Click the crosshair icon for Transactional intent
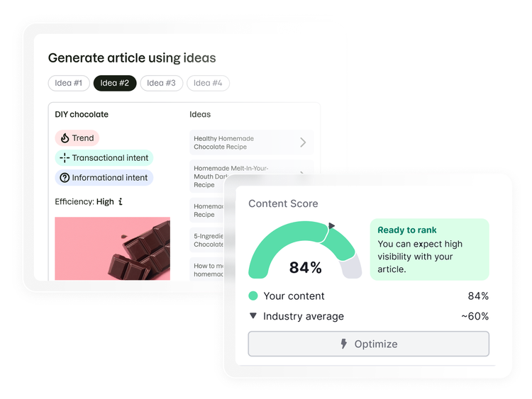 point(65,158)
